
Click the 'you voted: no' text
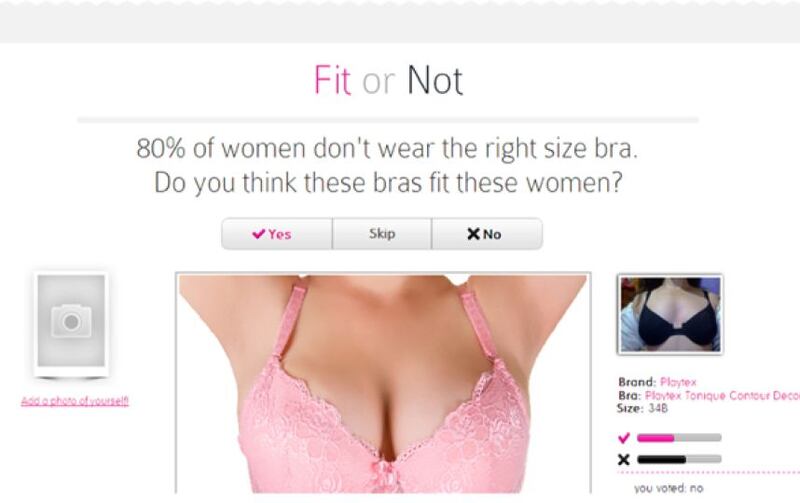coord(668,488)
